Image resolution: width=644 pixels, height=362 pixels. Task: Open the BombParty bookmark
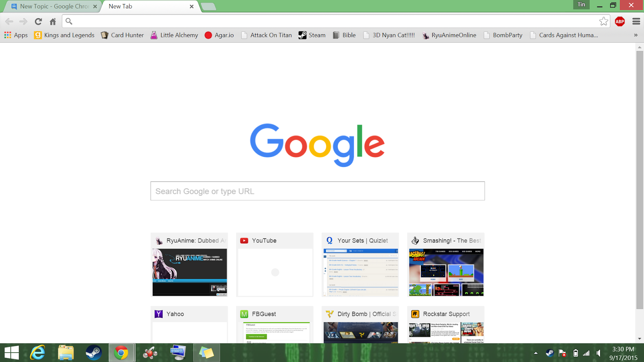pyautogui.click(x=503, y=35)
